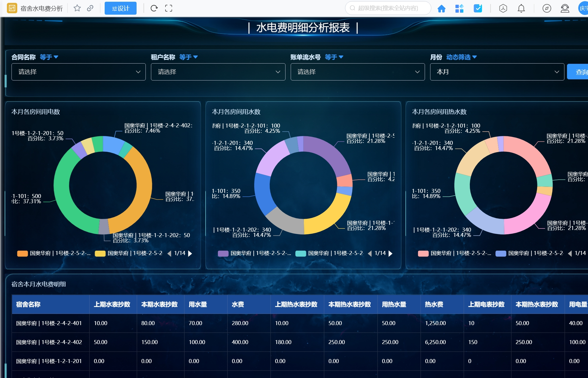
Task: Toggle purple legend item in water chart
Action: point(223,253)
